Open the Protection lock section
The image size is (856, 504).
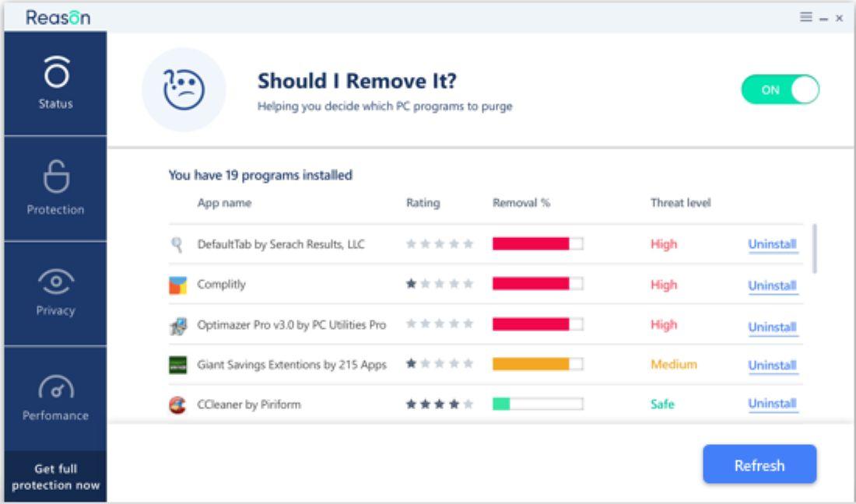point(56,188)
